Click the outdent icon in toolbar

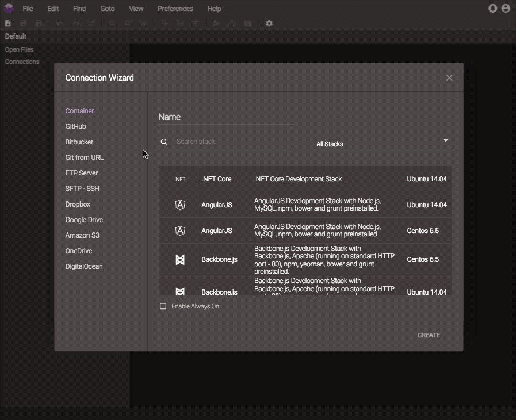[165, 24]
